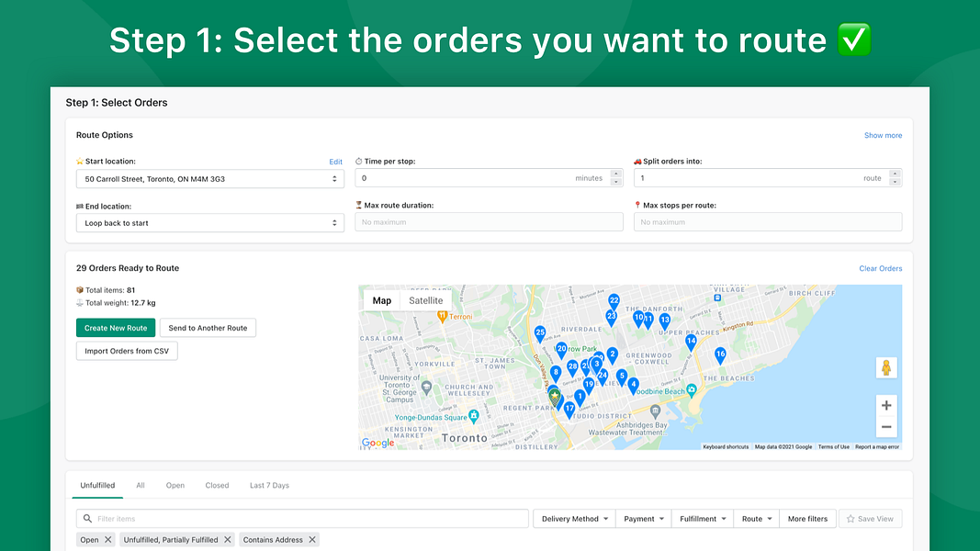Open the End location dropdown

(210, 223)
